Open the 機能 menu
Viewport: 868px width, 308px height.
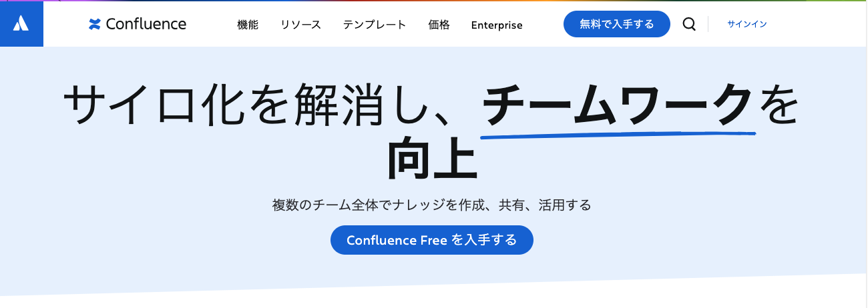248,25
